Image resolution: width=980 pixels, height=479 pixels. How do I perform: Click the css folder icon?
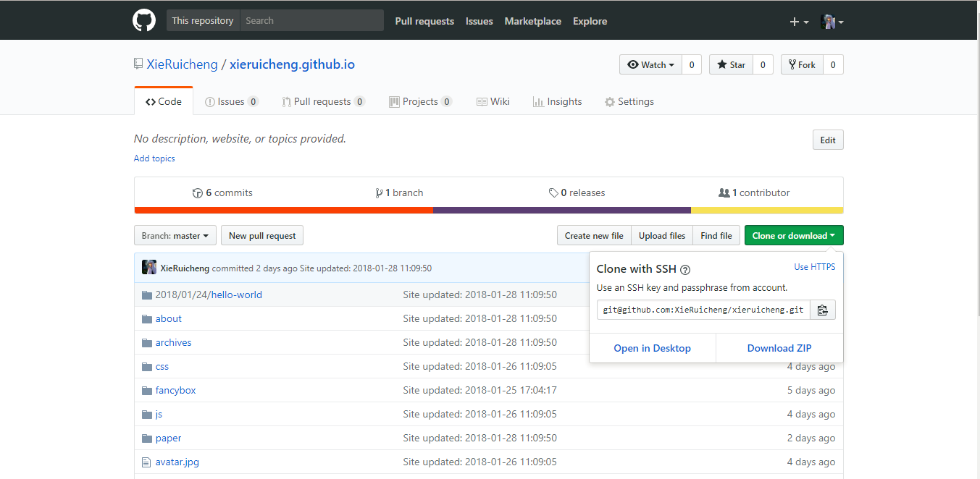click(x=147, y=367)
